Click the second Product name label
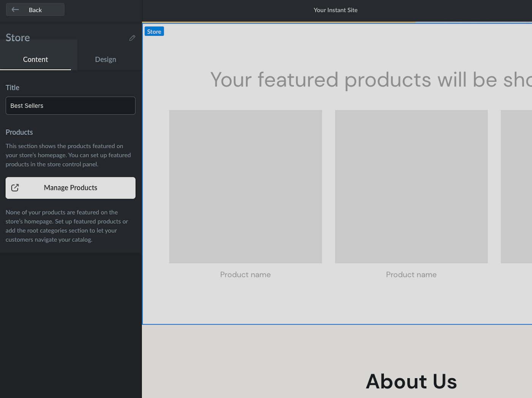 (411, 274)
